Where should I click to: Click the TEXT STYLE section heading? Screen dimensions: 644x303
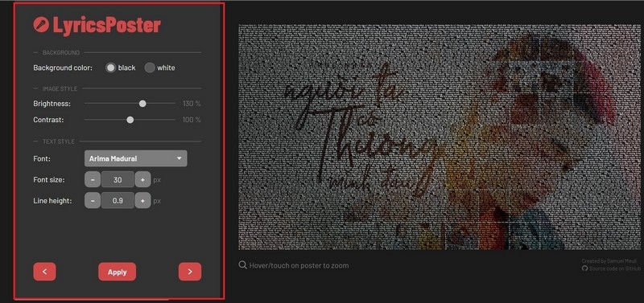tap(59, 141)
